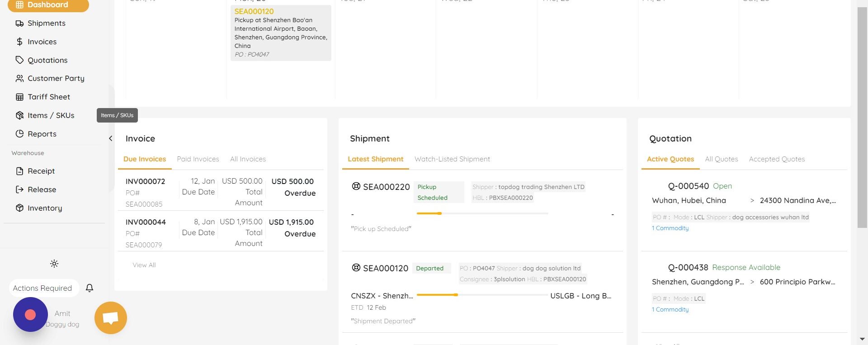Screen dimensions: 868x345
Task: Click the USLGB - Long B... destination
Action: coord(581,296)
